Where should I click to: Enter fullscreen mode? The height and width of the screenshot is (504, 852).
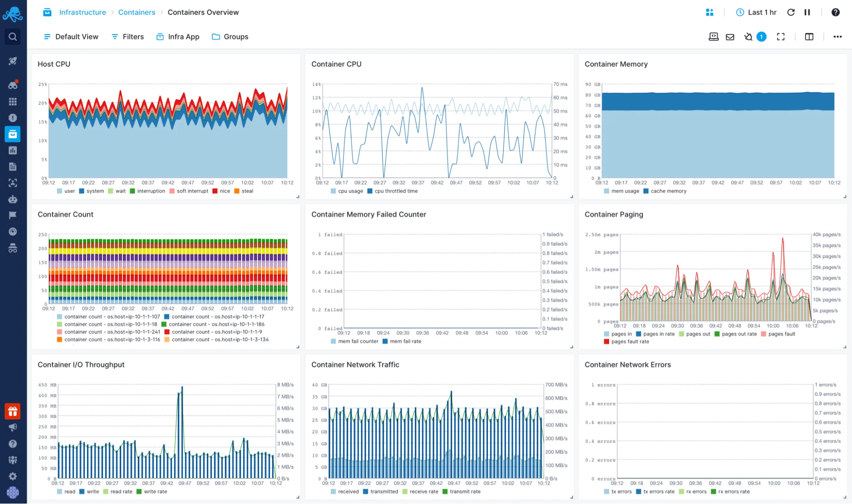780,37
